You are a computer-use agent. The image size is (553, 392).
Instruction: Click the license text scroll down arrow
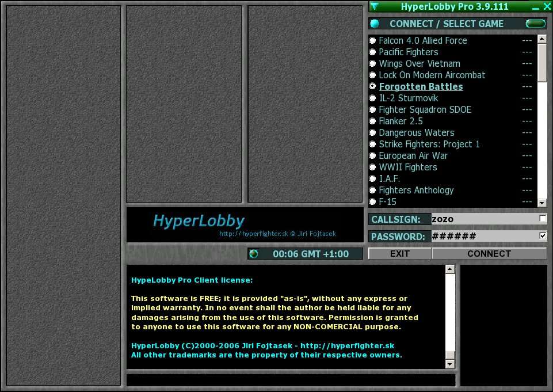click(x=449, y=364)
